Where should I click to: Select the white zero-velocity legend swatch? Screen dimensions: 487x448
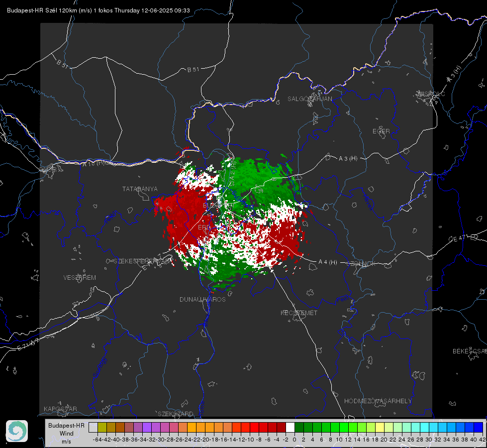pos(290,428)
